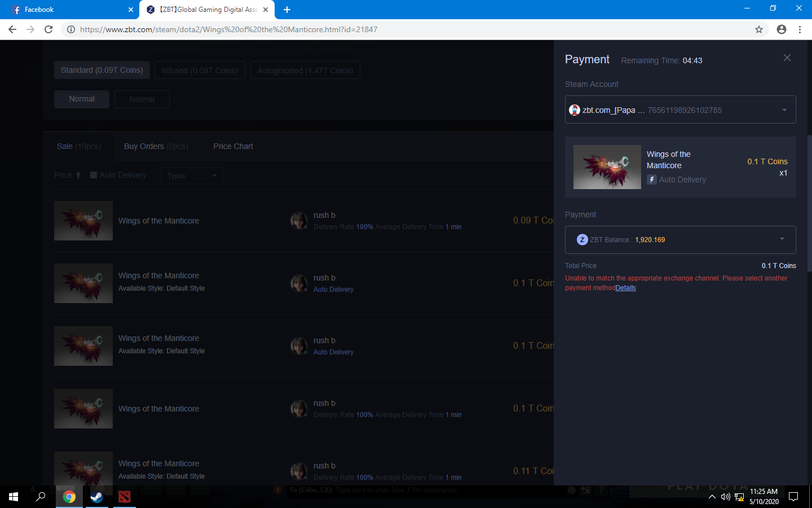Click seller avatar of the 0.09 T Coins listing

tap(299, 221)
